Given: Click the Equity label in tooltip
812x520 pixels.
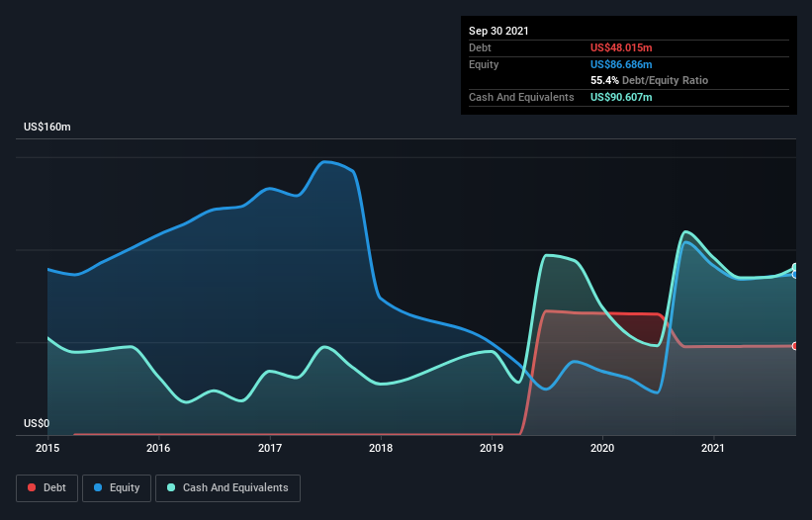Looking at the screenshot, I should tap(484, 64).
